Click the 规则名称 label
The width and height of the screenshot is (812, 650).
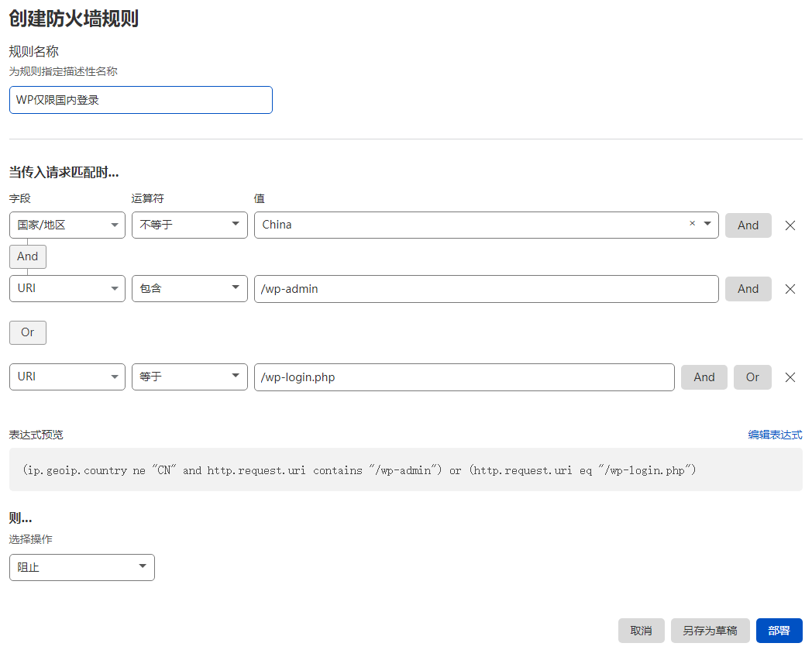point(33,51)
